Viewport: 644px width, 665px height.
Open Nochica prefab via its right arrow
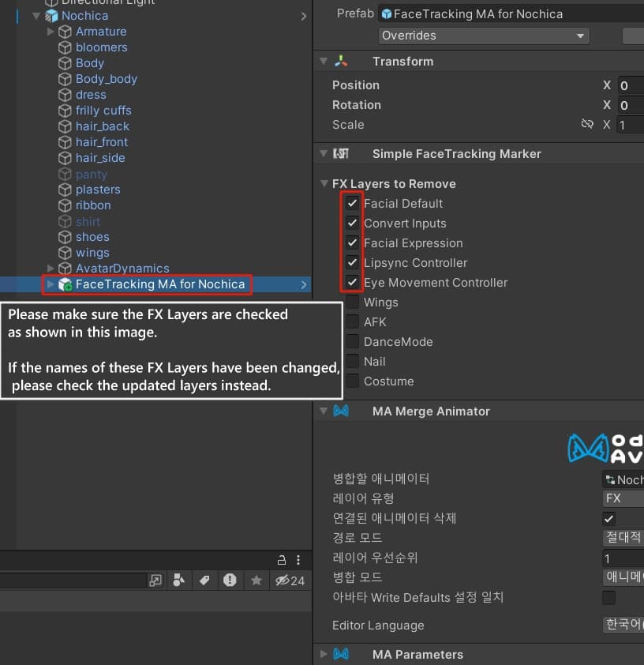pyautogui.click(x=303, y=16)
